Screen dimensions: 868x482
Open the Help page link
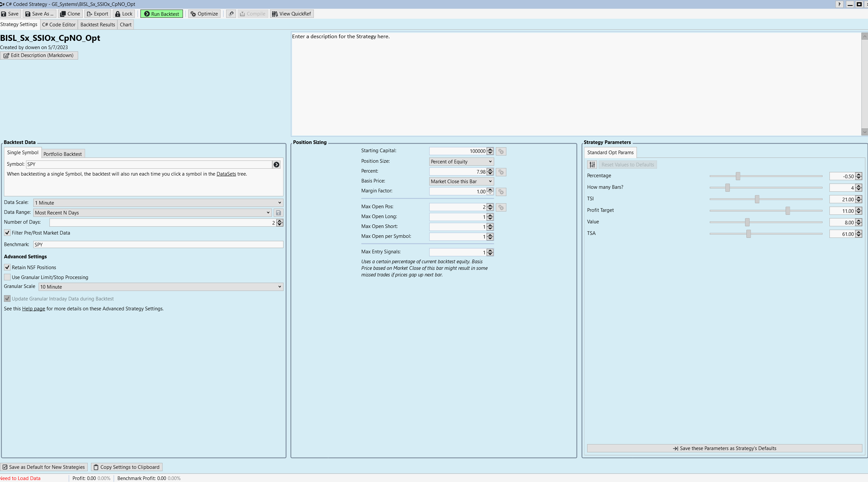[x=33, y=309]
